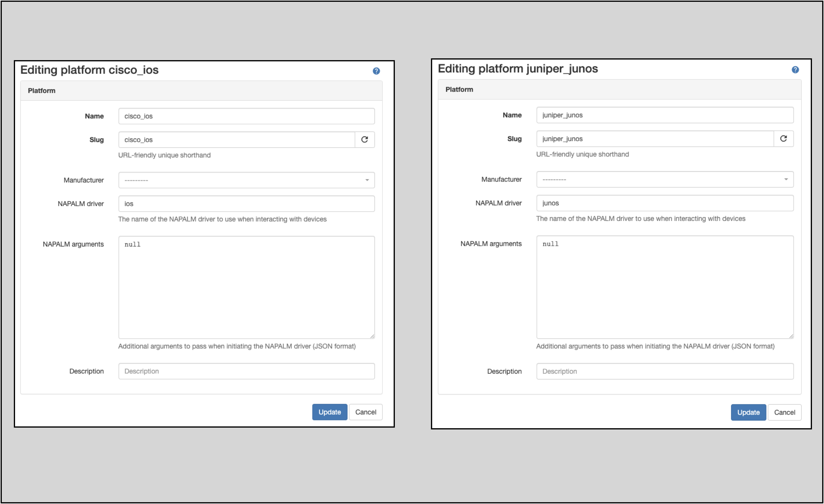Open Manufacturer dropdown in juniper_junos form
This screenshot has height=504, width=824.
click(665, 180)
